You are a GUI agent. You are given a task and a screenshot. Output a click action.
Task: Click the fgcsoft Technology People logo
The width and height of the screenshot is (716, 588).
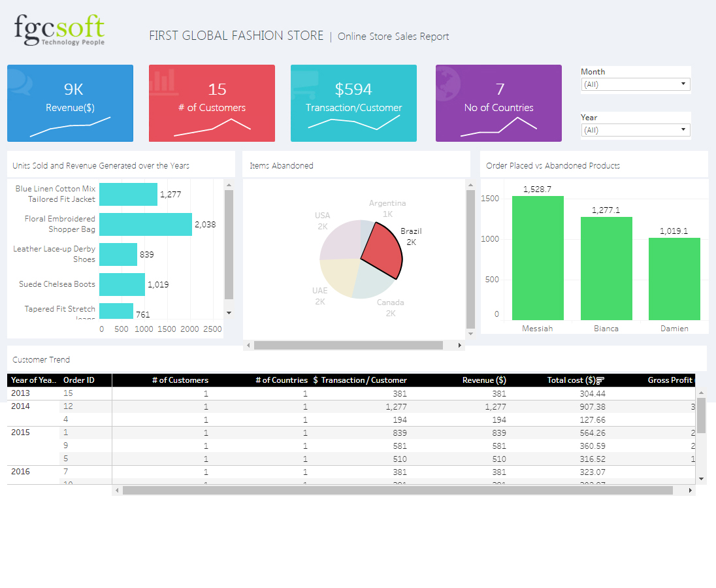59,30
